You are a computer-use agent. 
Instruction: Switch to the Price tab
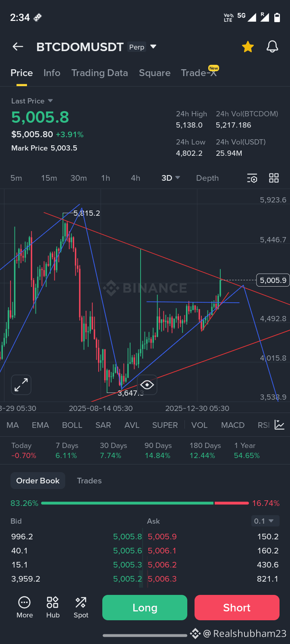point(22,73)
